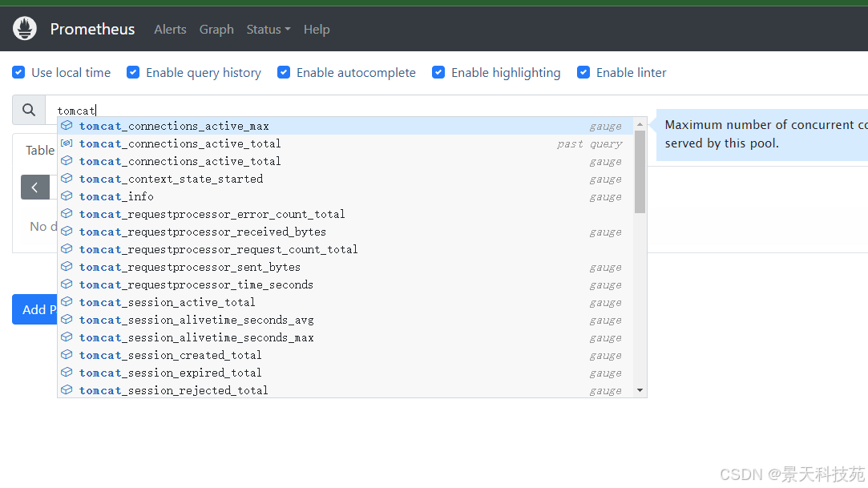Screen dimensions: 868x488
Task: Click the history icon beside past query suggestion
Action: tap(67, 143)
